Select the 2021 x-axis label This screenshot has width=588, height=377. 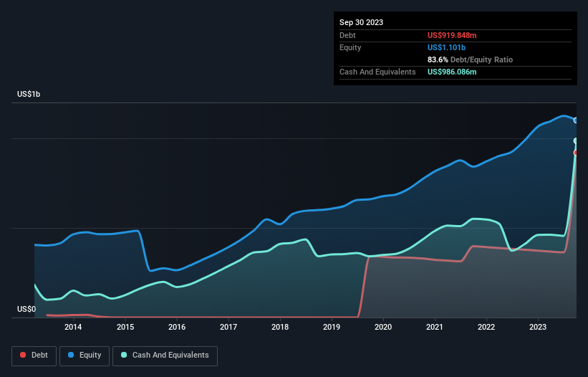[x=435, y=327]
